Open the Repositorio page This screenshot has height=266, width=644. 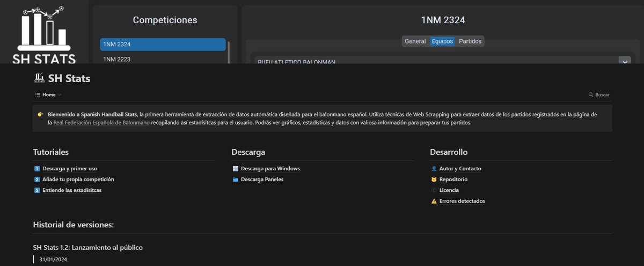(x=453, y=179)
